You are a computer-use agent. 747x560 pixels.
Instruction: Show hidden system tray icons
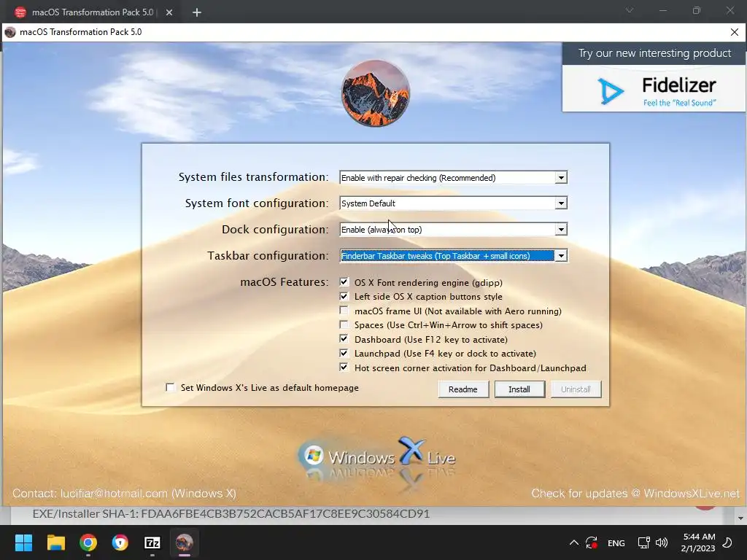click(x=574, y=542)
